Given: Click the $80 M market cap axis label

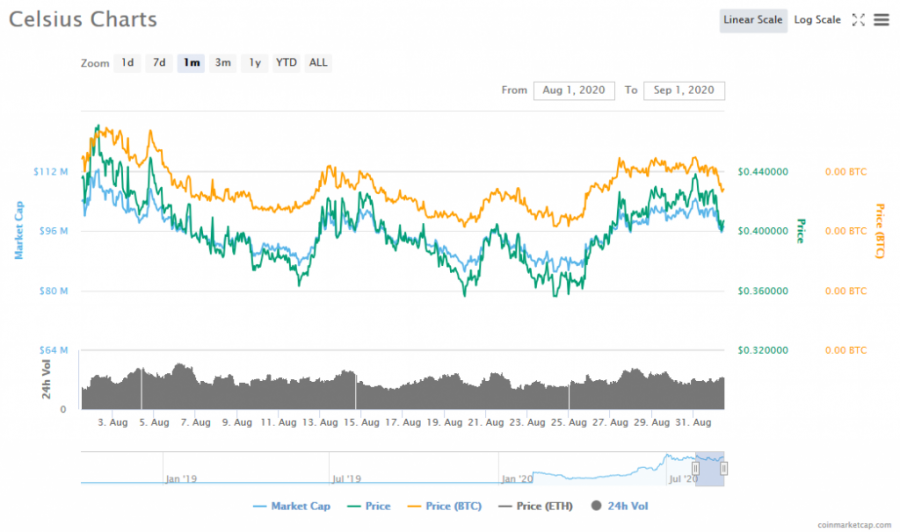Looking at the screenshot, I should (x=53, y=291).
